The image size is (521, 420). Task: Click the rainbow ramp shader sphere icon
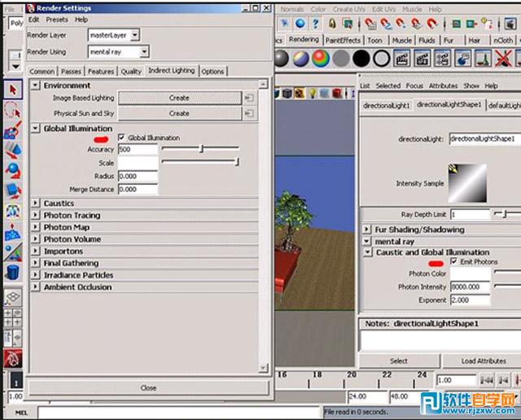pyautogui.click(x=321, y=59)
